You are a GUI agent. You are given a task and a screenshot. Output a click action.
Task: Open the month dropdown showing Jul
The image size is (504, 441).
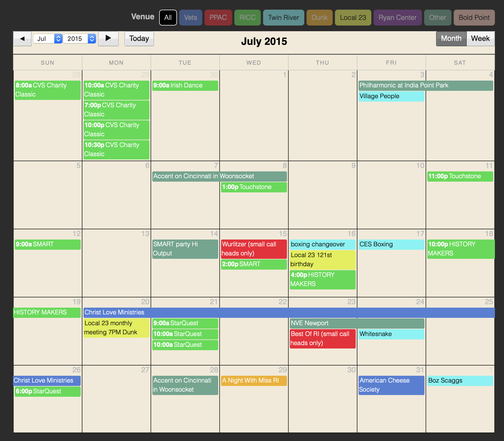[x=47, y=39]
